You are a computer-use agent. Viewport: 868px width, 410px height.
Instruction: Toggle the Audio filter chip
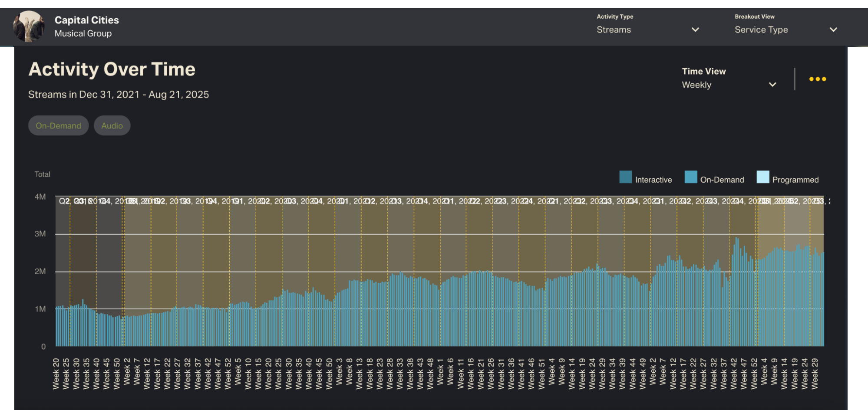112,126
